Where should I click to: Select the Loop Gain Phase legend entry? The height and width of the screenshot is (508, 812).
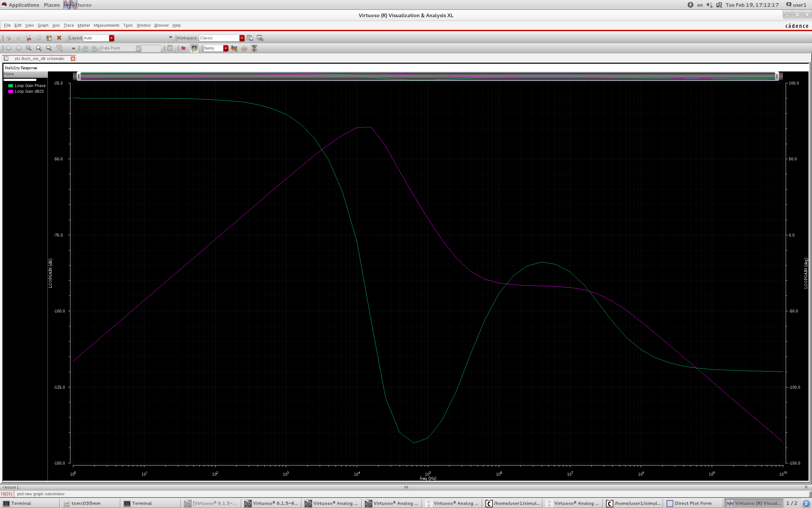30,86
